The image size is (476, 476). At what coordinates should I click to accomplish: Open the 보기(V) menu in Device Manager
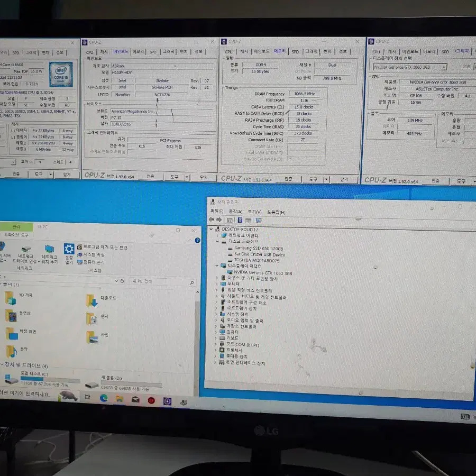[254, 212]
